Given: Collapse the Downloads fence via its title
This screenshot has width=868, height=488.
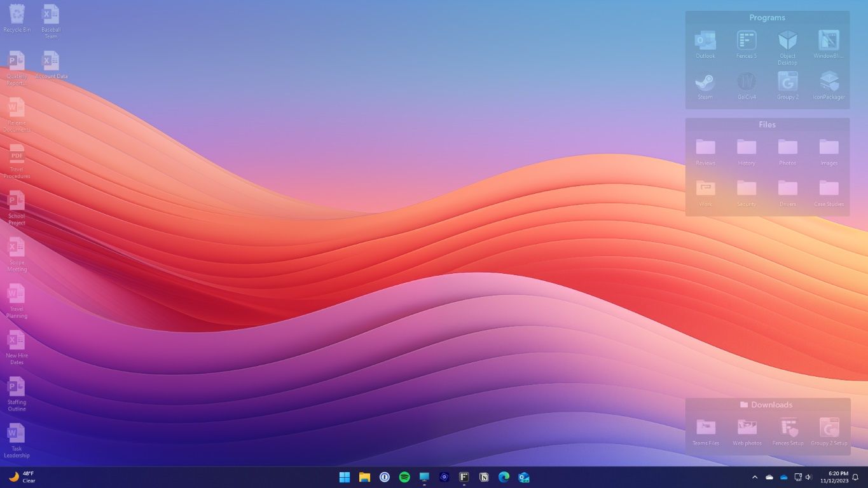Looking at the screenshot, I should 768,405.
